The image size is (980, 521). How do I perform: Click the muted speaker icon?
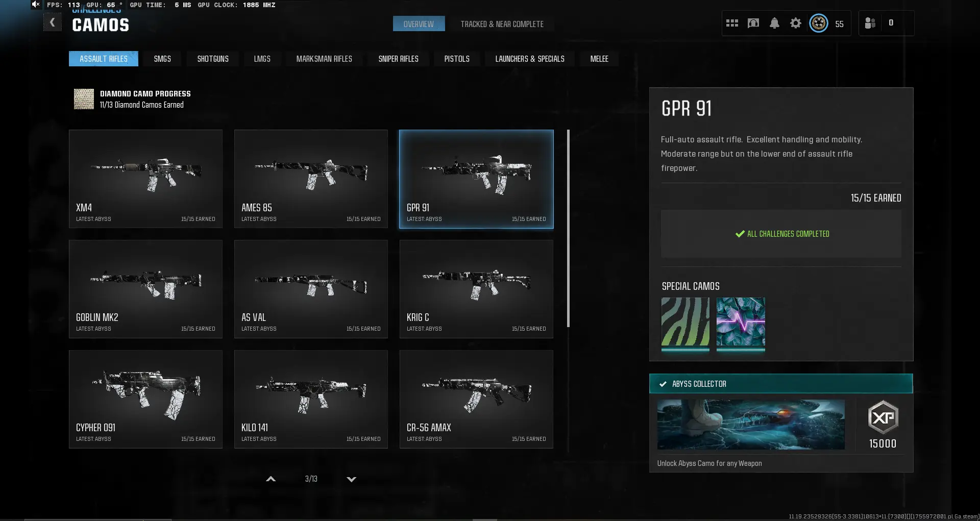tap(35, 5)
